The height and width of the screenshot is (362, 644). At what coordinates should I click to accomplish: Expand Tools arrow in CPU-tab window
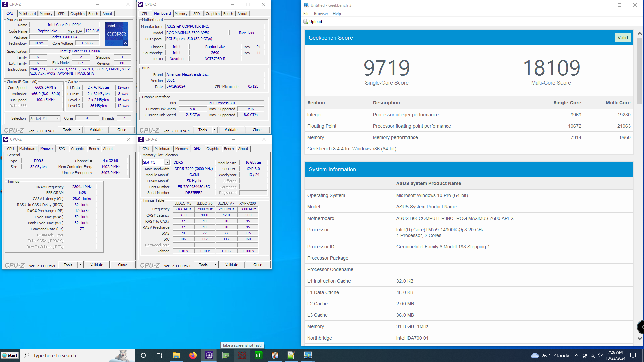(x=79, y=130)
